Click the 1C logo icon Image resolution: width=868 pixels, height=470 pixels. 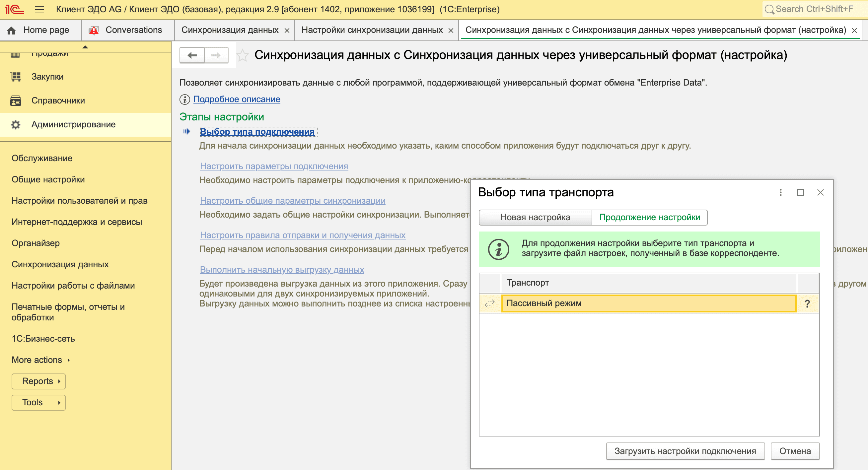tap(14, 9)
